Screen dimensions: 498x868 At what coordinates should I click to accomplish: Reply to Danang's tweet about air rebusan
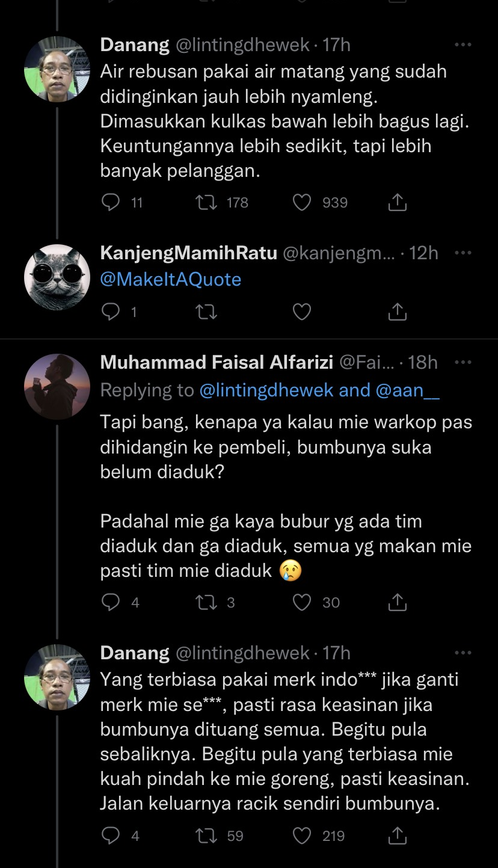tap(111, 203)
